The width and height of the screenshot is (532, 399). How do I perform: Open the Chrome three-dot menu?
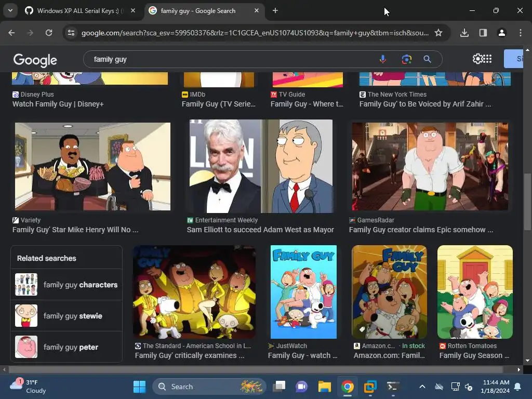coord(521,33)
